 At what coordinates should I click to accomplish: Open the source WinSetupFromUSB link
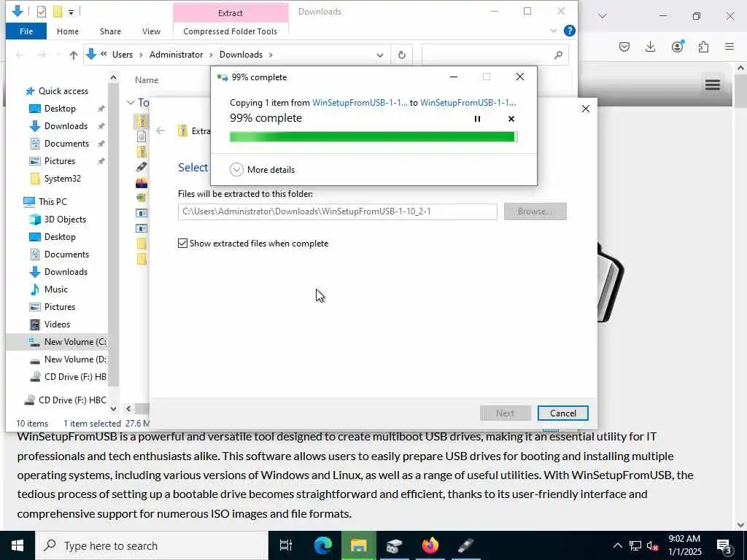pyautogui.click(x=360, y=103)
